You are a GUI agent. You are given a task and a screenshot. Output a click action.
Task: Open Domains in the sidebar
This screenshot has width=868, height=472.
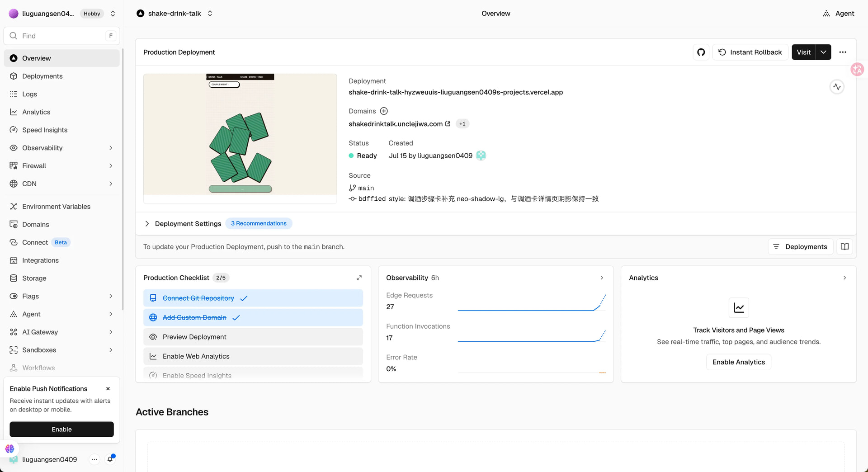tap(61, 224)
